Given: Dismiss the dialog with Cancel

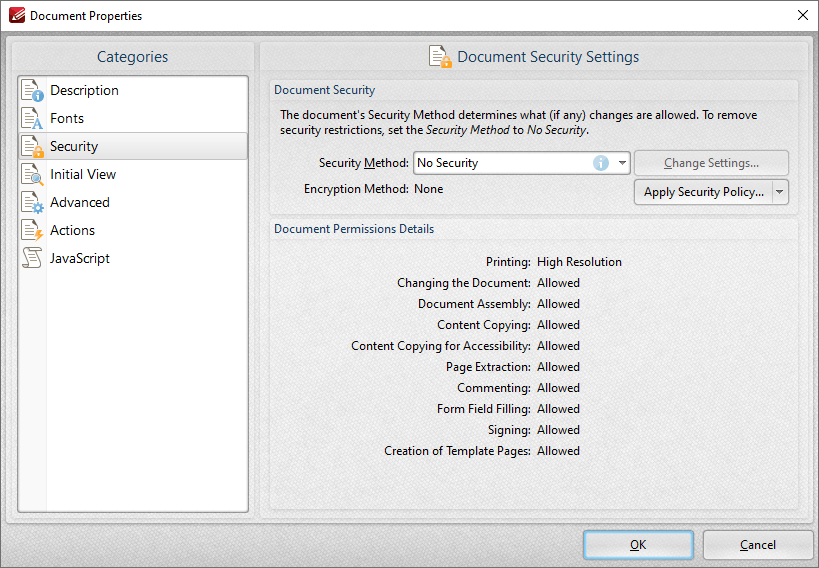Looking at the screenshot, I should (x=757, y=545).
